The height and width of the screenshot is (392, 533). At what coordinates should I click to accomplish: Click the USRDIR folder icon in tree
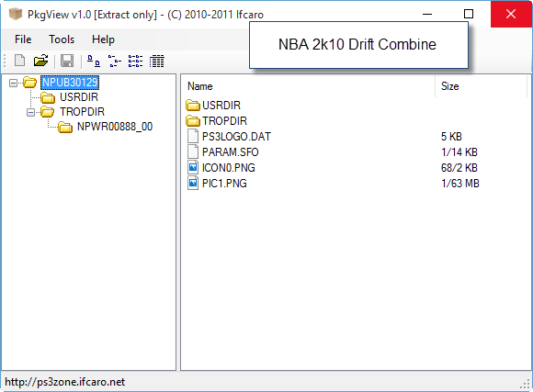[48, 97]
